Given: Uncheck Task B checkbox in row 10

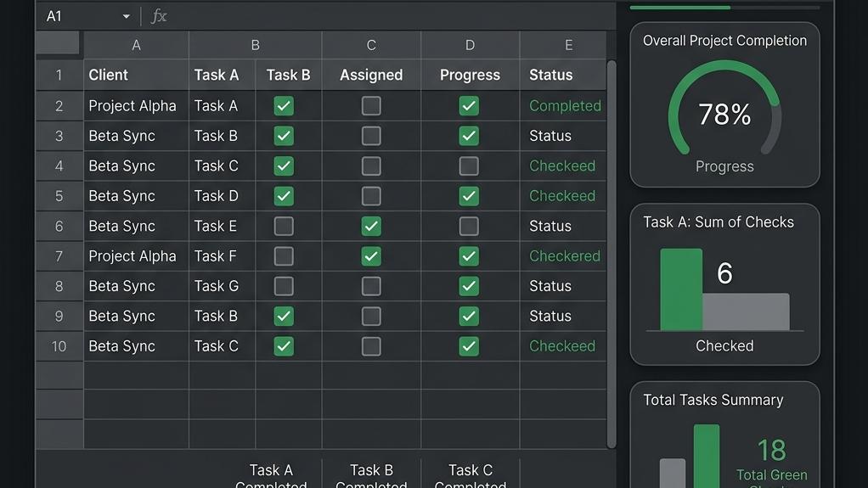Looking at the screenshot, I should 284,346.
